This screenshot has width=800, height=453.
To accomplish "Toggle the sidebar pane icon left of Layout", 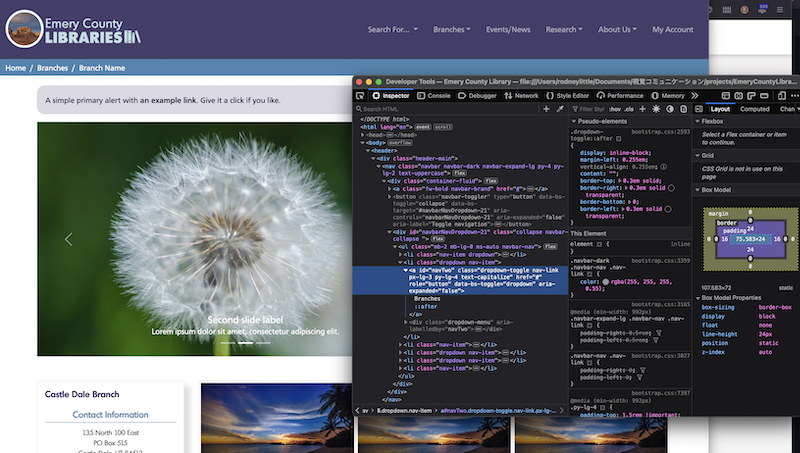I will (x=697, y=109).
